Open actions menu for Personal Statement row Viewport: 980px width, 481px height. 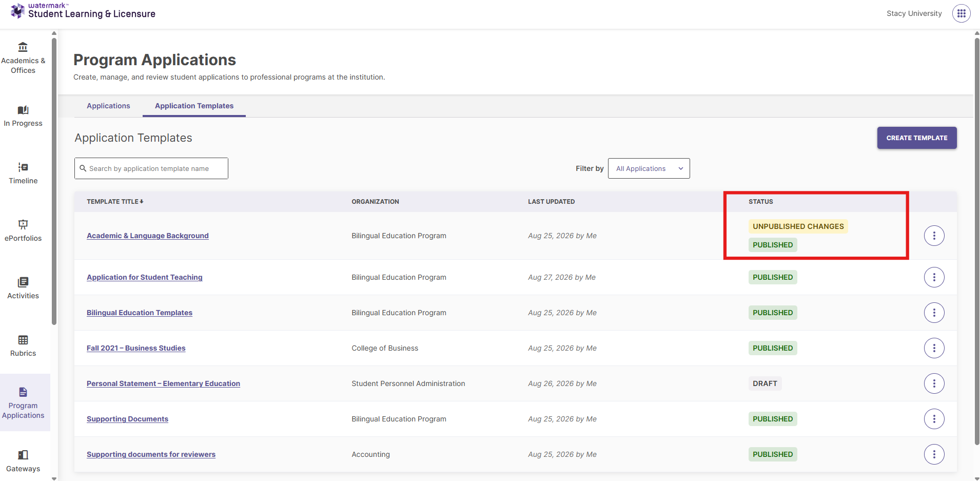point(934,383)
